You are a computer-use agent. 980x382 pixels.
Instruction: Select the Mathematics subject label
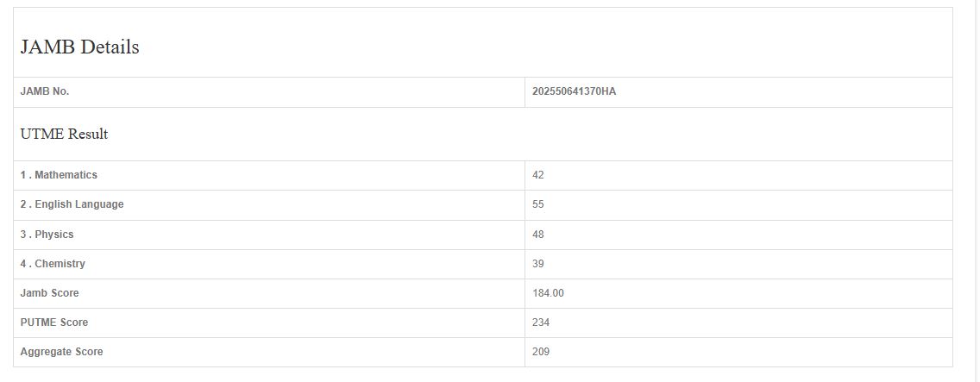tap(59, 175)
